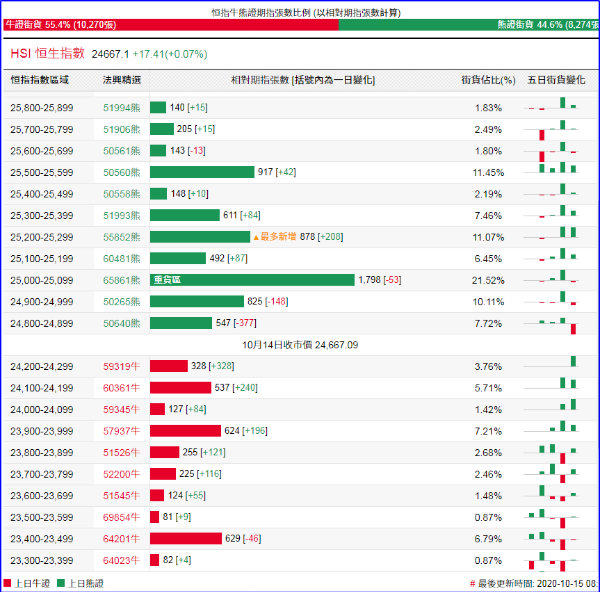Screen dimensions: 600x592
Task: Open bull warrant link 51545牛
Action: click(121, 496)
